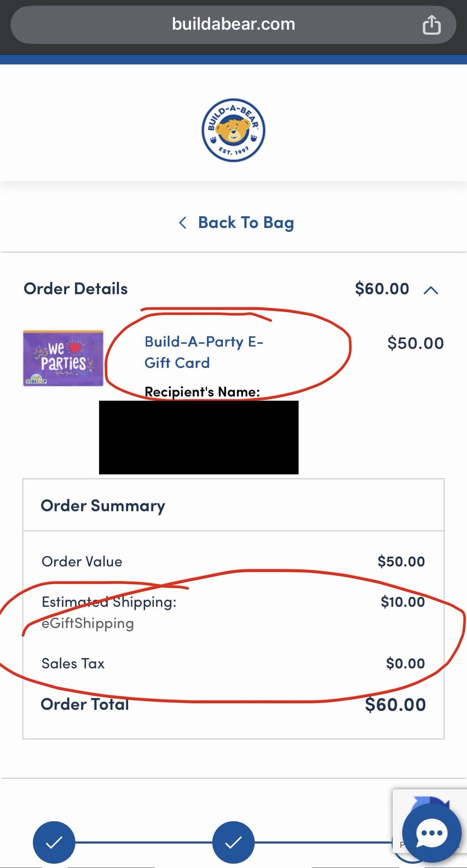Click the progress line between checkout steps

point(144,842)
